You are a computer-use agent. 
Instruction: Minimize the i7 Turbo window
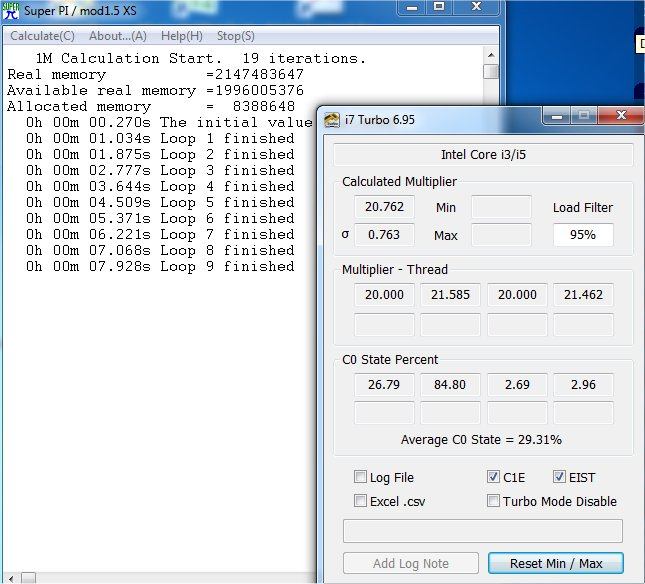(x=556, y=116)
